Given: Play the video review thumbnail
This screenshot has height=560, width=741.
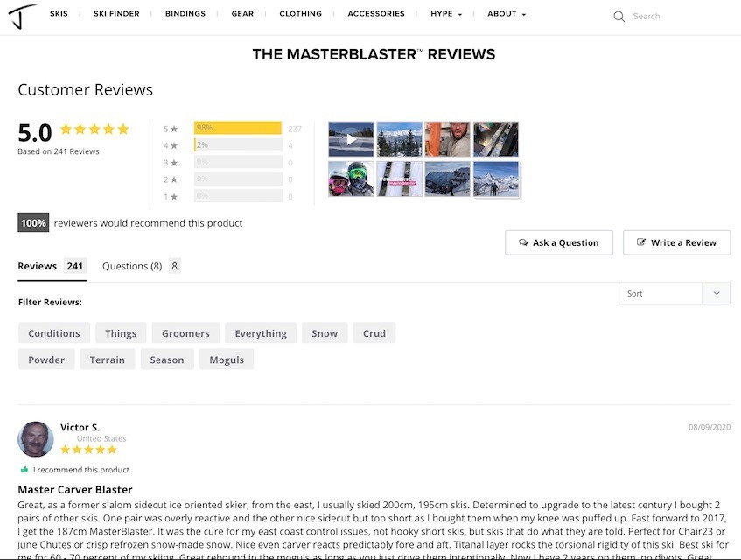Looking at the screenshot, I should (x=351, y=139).
